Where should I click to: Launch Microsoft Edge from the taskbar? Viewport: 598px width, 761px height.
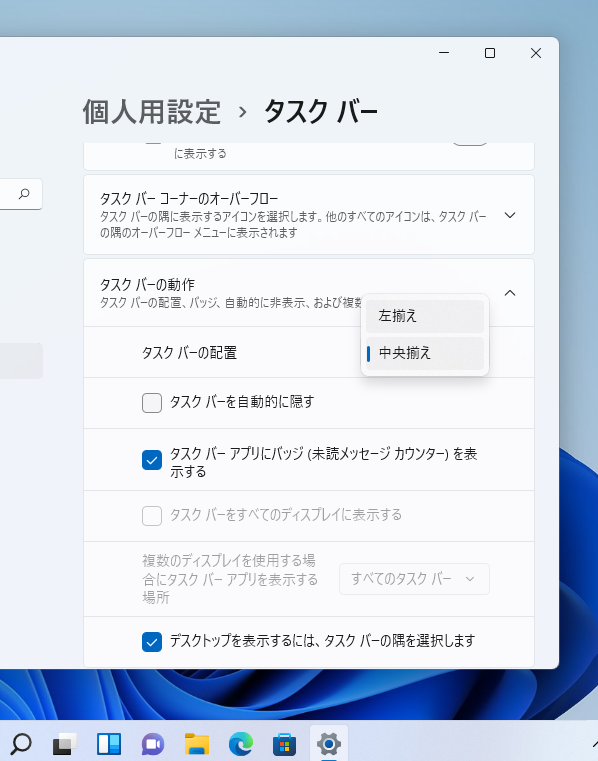coord(241,744)
